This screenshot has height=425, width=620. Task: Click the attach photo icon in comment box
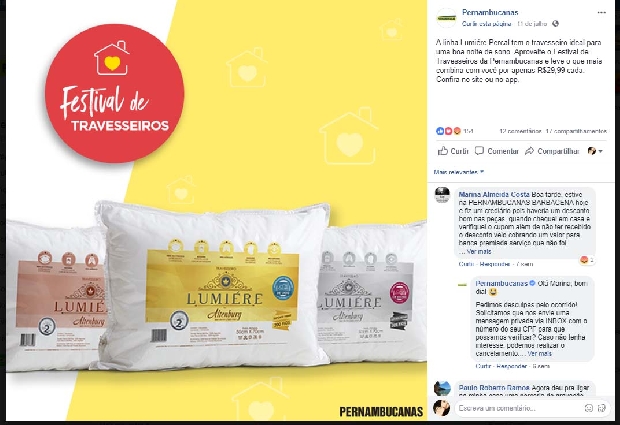click(602, 408)
